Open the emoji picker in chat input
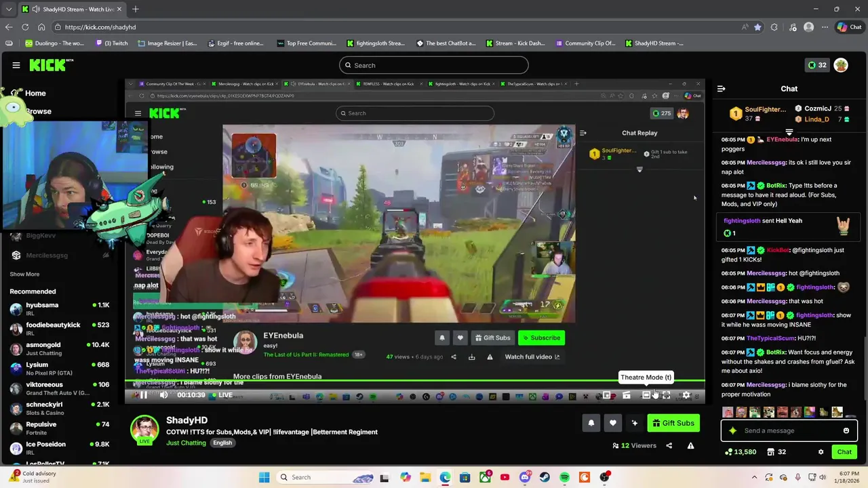Viewport: 868px width, 488px height. pos(846,430)
